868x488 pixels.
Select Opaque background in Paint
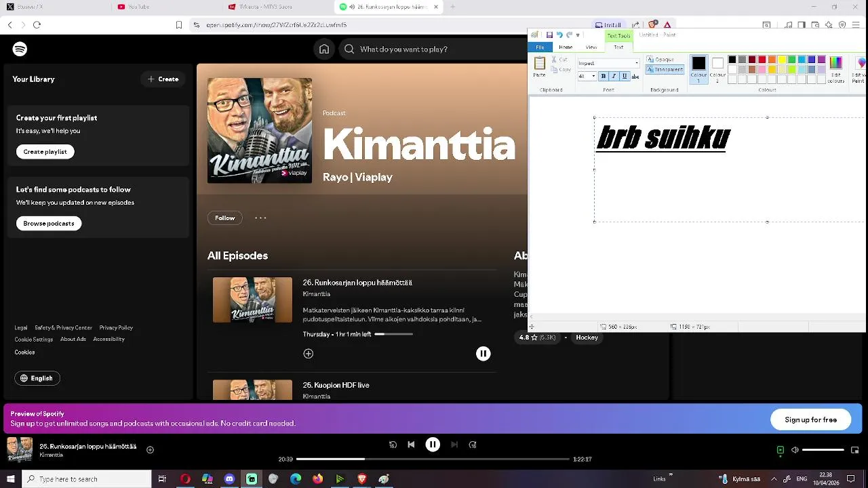(660, 60)
